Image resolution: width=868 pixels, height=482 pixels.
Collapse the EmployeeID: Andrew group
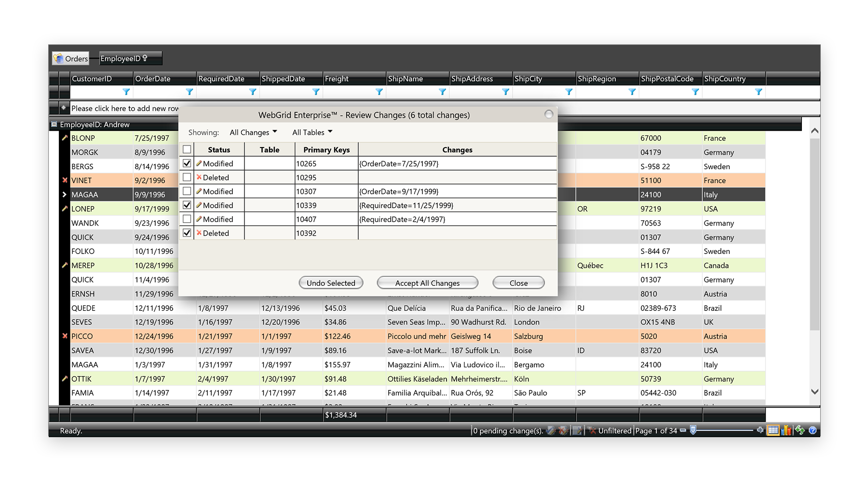click(54, 124)
